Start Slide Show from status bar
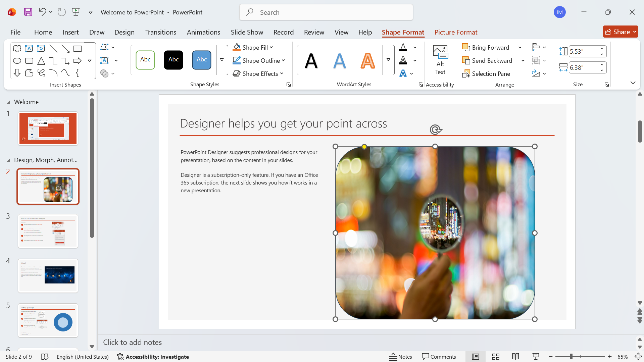Image resolution: width=644 pixels, height=362 pixels. pyautogui.click(x=536, y=357)
